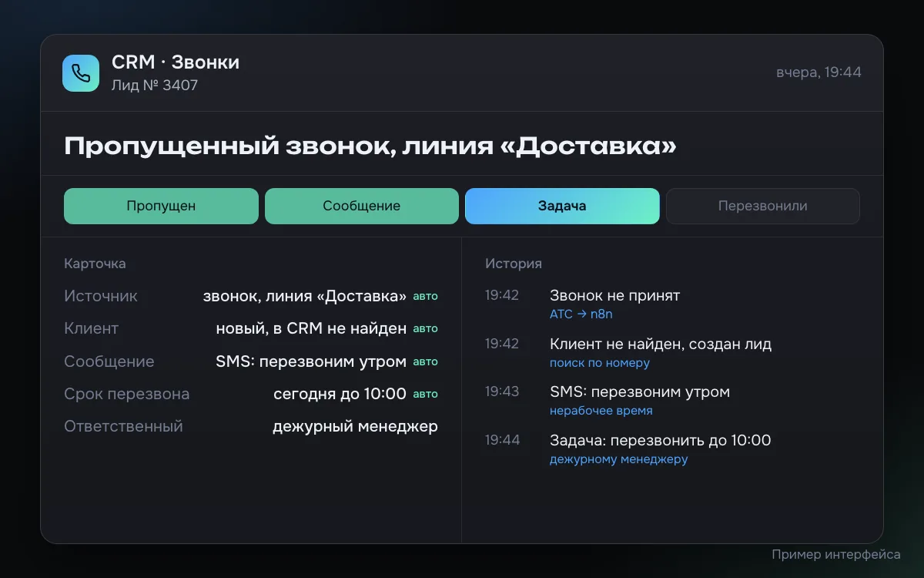Click value "новый, в CRM не найден"
924x578 pixels.
tap(311, 328)
